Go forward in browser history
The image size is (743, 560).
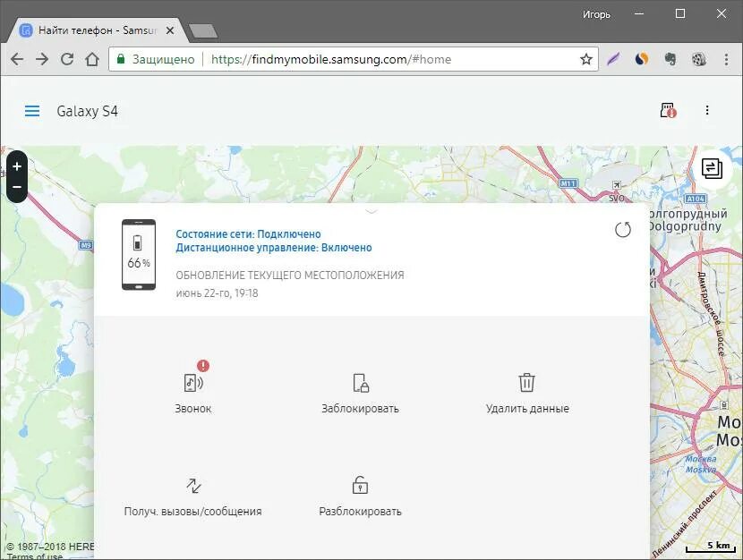click(x=42, y=59)
